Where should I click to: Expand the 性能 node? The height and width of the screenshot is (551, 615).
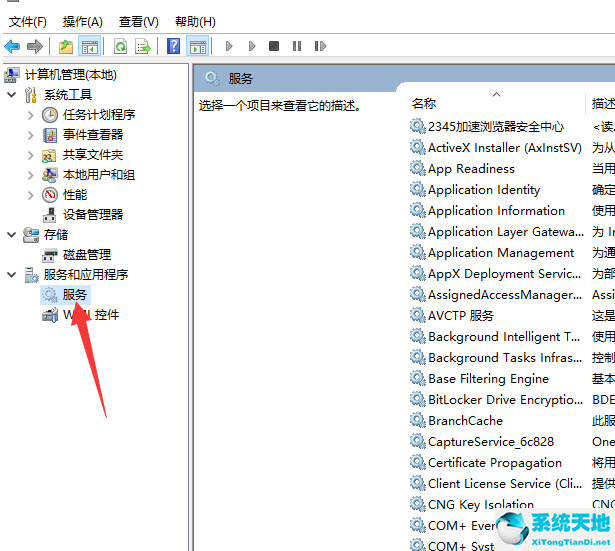(31, 195)
